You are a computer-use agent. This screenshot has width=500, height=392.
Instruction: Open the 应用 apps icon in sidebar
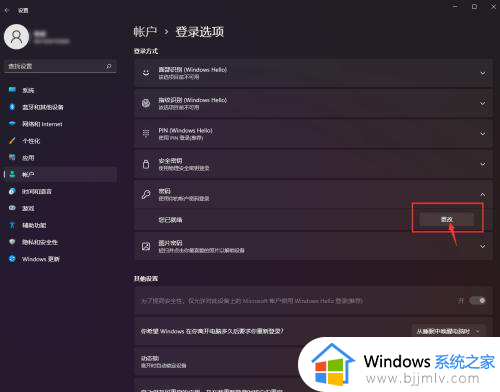12,157
